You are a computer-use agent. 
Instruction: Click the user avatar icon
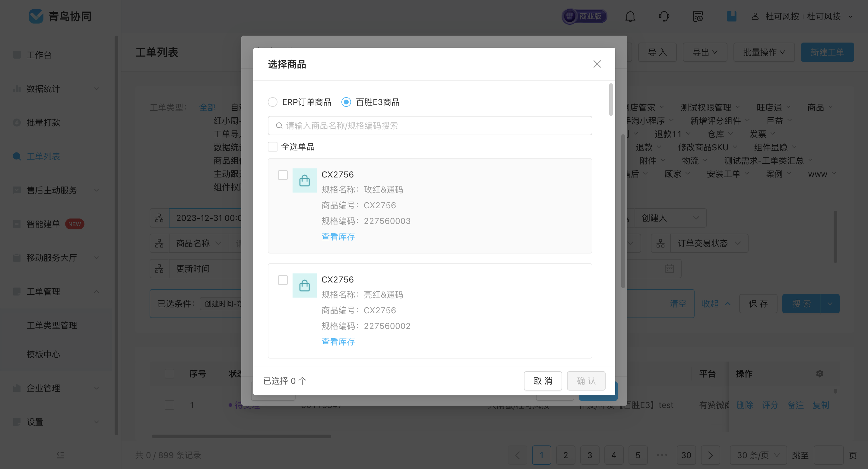[755, 16]
